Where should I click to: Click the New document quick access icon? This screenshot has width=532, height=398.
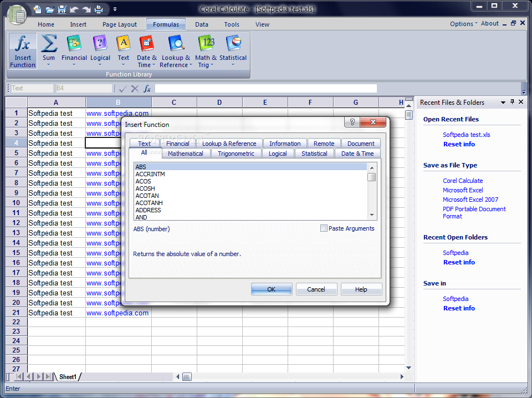(x=37, y=9)
